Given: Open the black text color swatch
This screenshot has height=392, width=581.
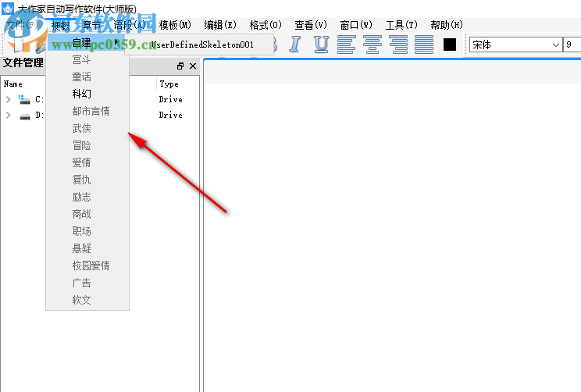Looking at the screenshot, I should pyautogui.click(x=450, y=45).
